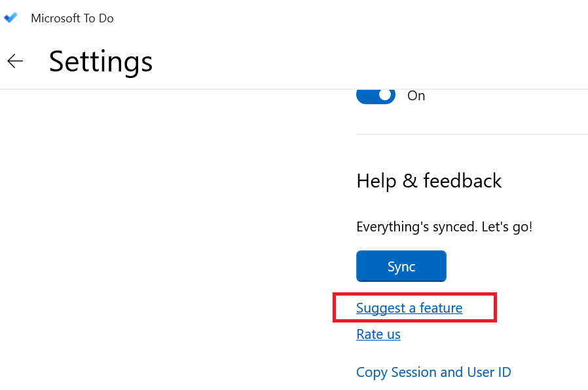The width and height of the screenshot is (588, 390).
Task: Click the toggle switch's white knob
Action: coord(385,95)
